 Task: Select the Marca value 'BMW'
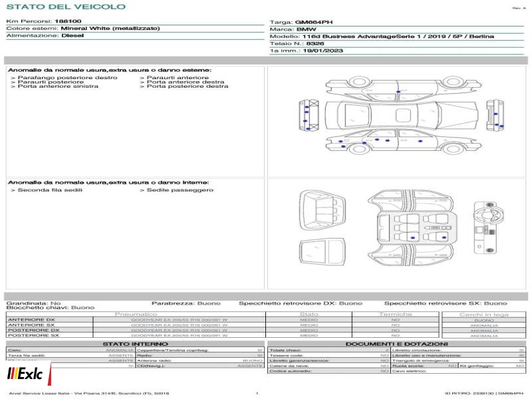click(307, 29)
